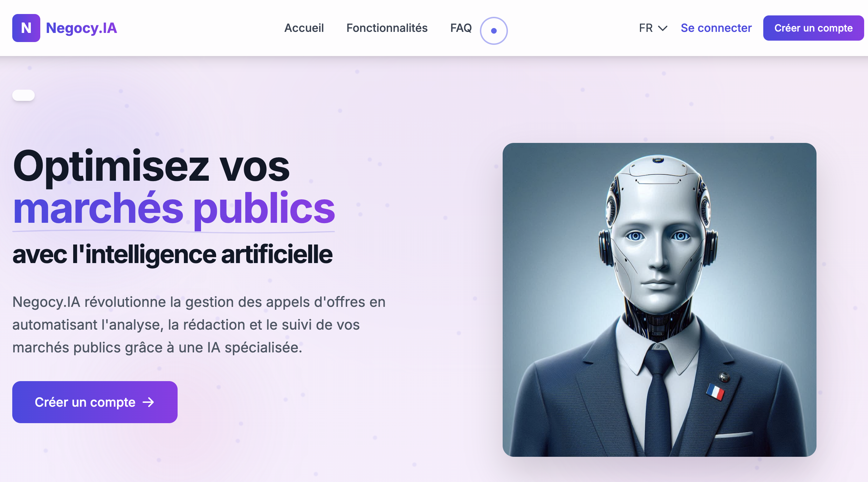Click the small white pill badge

(x=23, y=95)
